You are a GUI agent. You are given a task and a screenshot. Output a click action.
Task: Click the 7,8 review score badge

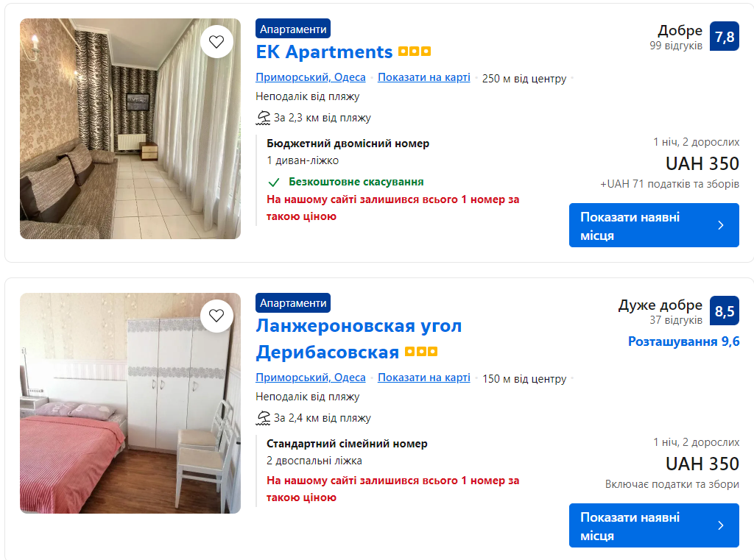[725, 37]
